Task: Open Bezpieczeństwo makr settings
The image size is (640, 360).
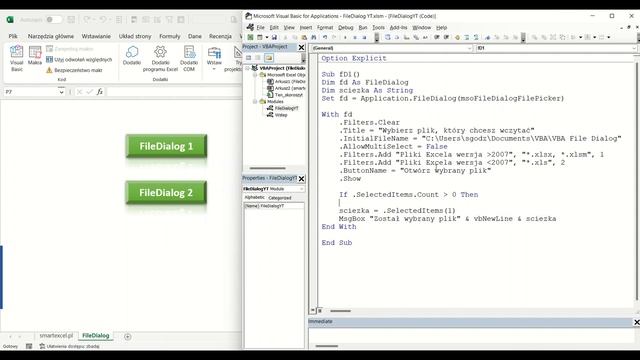Action: [74, 70]
